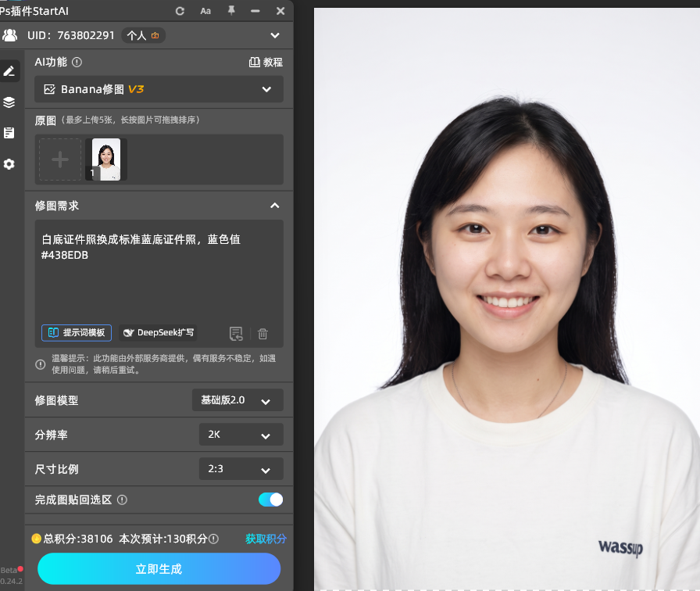The height and width of the screenshot is (591, 700).
Task: Click info icon beside 完成图贴回选区
Action: click(x=123, y=500)
